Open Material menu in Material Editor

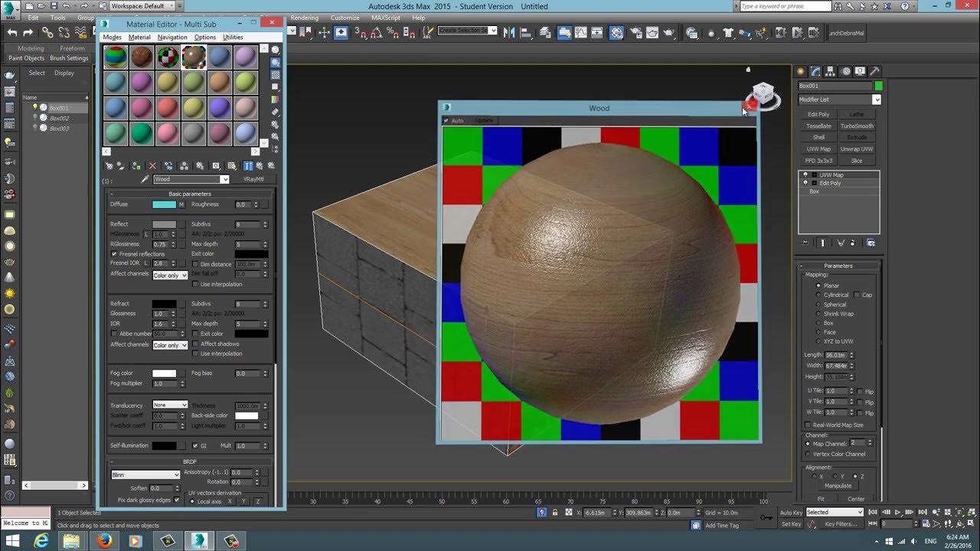[139, 37]
